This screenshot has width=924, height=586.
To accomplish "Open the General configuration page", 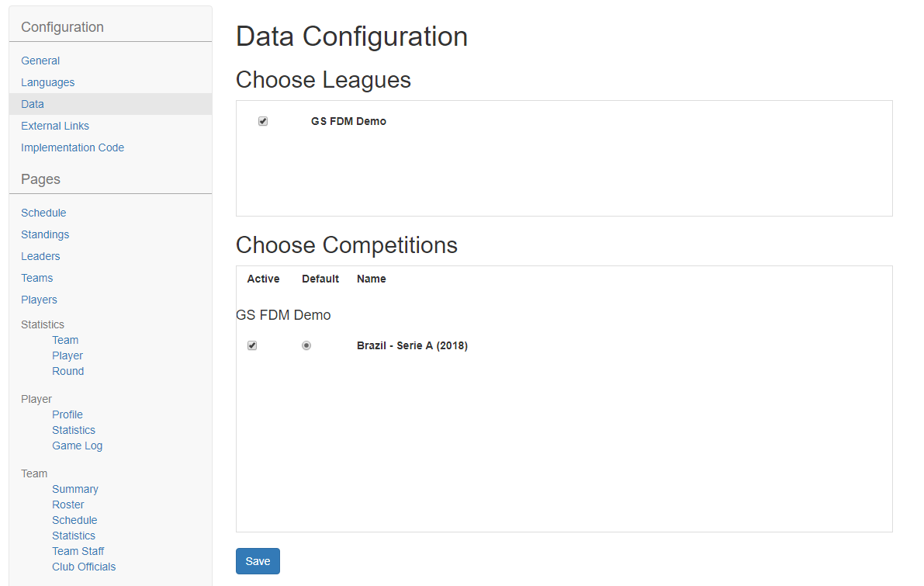I will [x=40, y=61].
